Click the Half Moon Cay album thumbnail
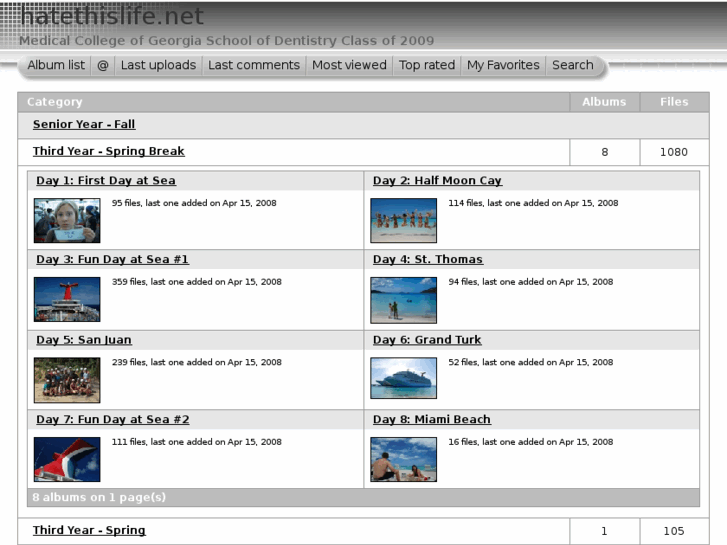 (x=404, y=220)
